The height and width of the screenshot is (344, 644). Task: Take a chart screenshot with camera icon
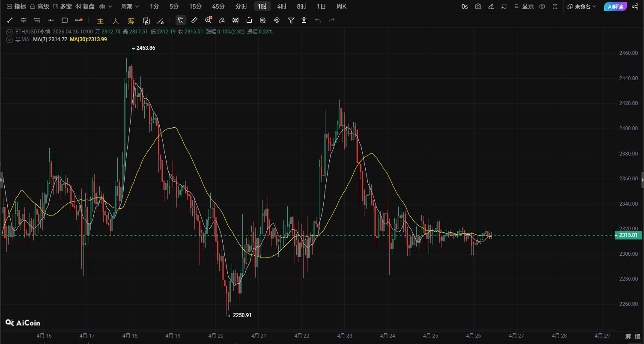point(478,6)
